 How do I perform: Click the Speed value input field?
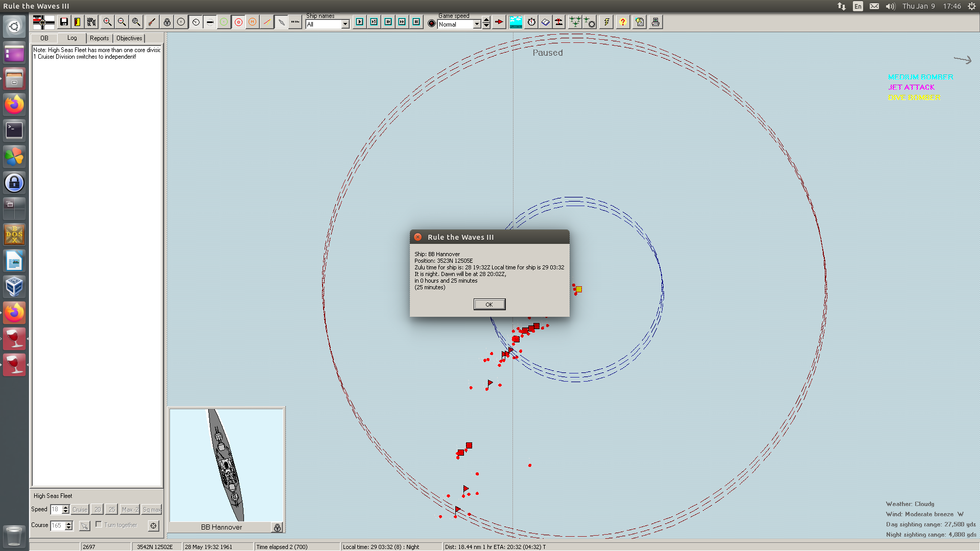pyautogui.click(x=56, y=509)
